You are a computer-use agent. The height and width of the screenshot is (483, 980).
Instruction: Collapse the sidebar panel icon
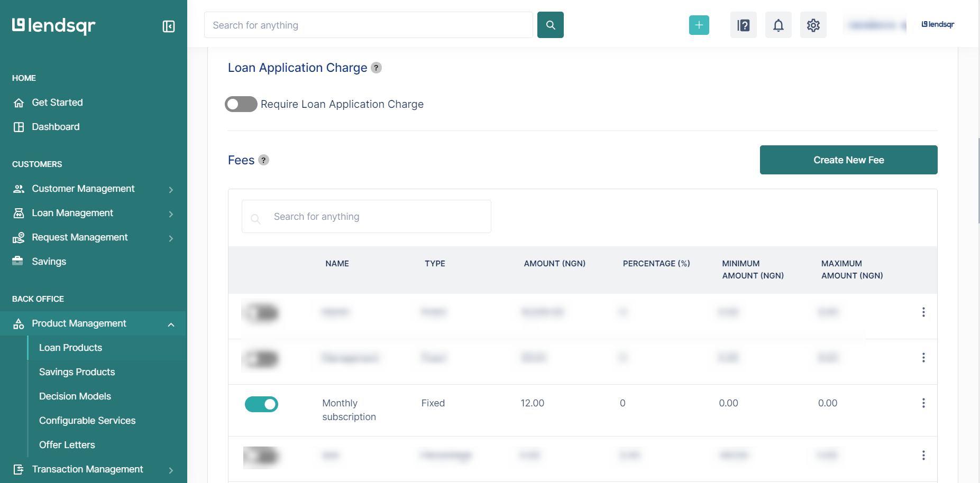click(169, 26)
